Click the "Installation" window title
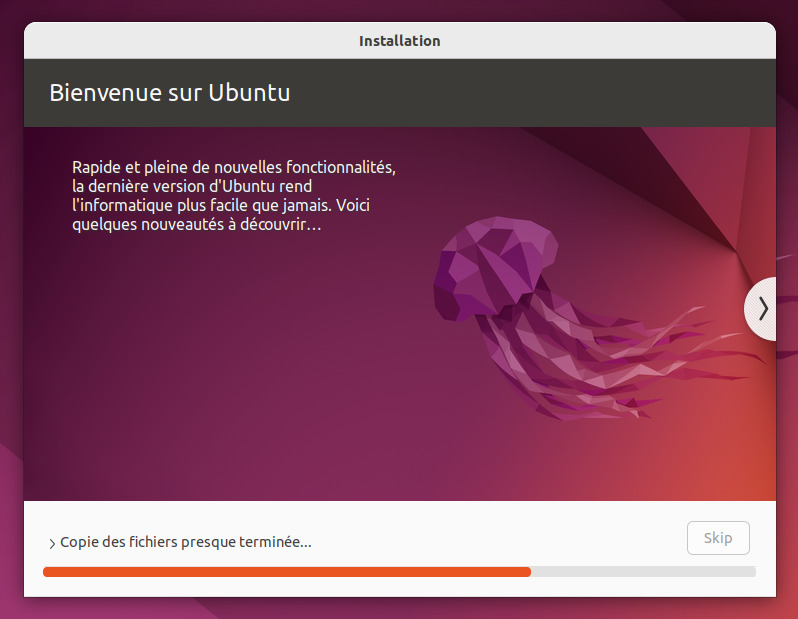798x619 pixels. [x=400, y=41]
